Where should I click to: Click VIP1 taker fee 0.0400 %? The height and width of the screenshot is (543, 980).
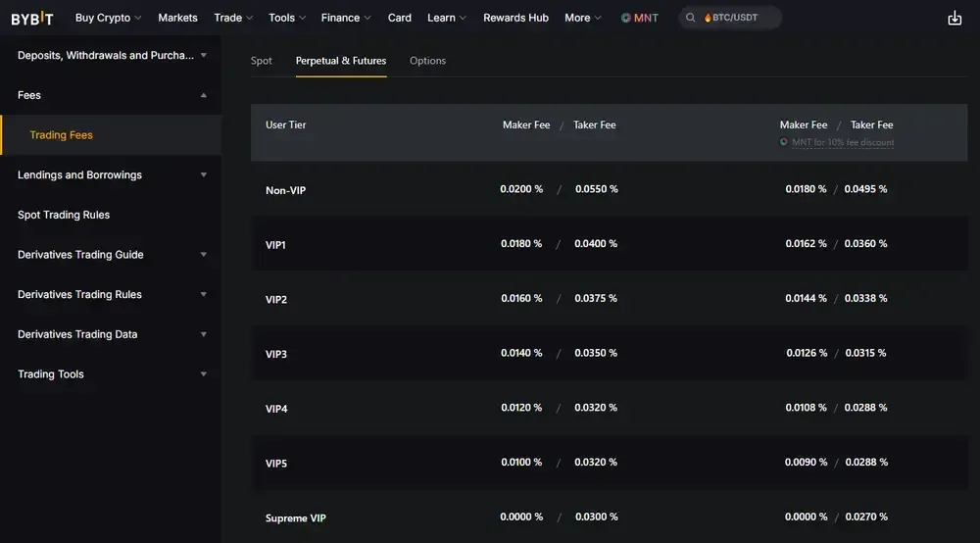596,244
